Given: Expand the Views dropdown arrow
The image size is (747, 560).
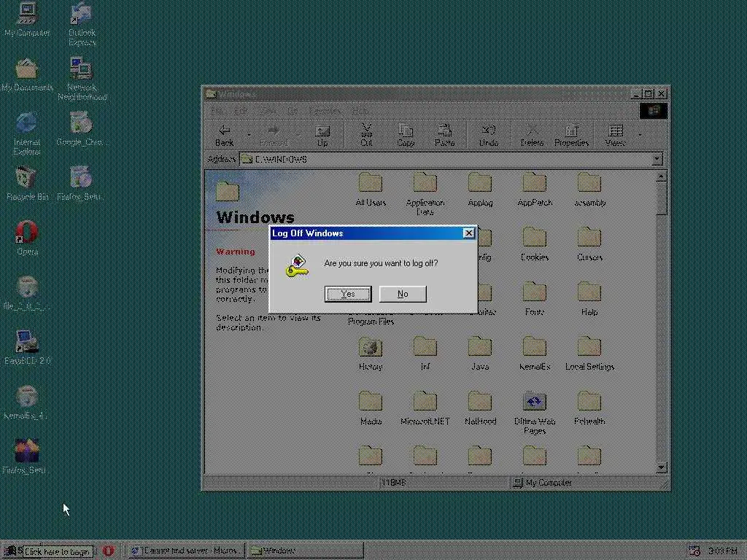Looking at the screenshot, I should [639, 135].
